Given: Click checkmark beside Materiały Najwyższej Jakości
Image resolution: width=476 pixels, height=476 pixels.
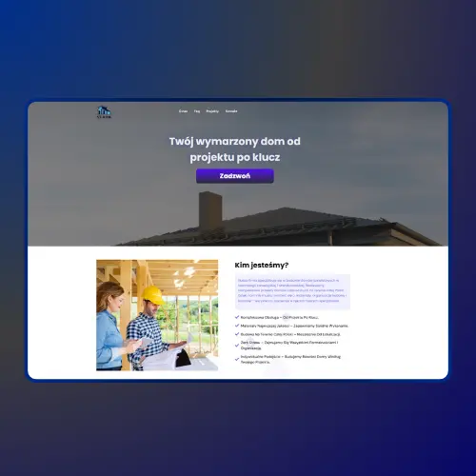Looking at the screenshot, I should pos(237,326).
